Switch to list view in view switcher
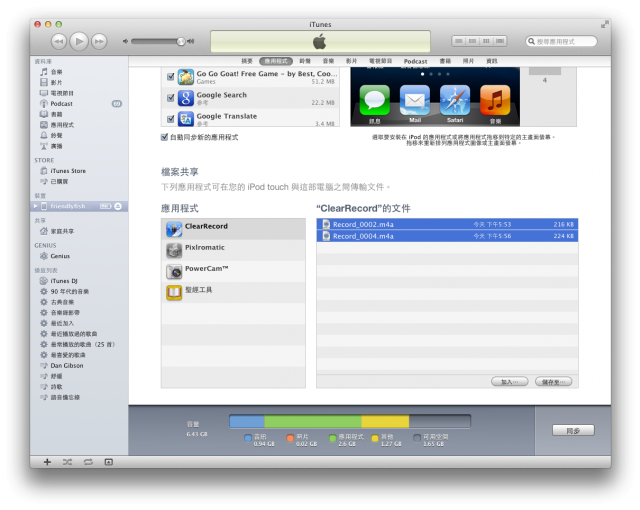This screenshot has width=640, height=510. (x=459, y=41)
